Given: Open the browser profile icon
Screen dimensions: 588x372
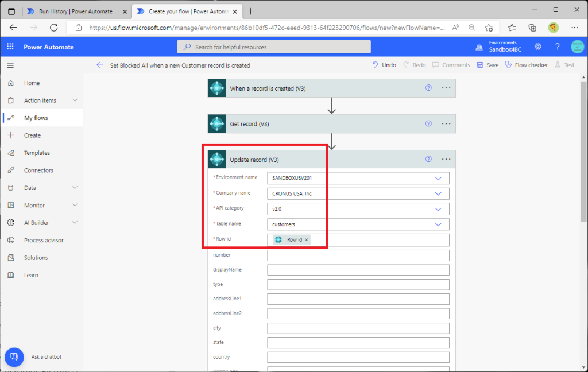Looking at the screenshot, I should (553, 28).
